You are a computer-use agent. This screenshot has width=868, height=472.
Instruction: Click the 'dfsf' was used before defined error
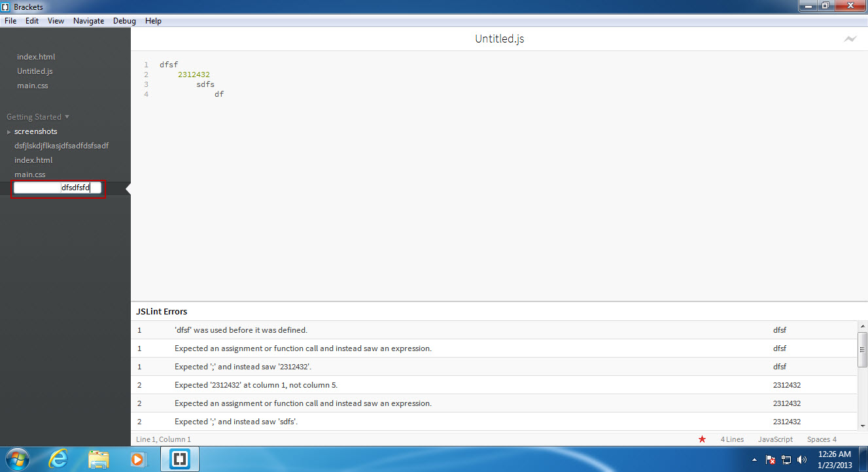[494, 330]
